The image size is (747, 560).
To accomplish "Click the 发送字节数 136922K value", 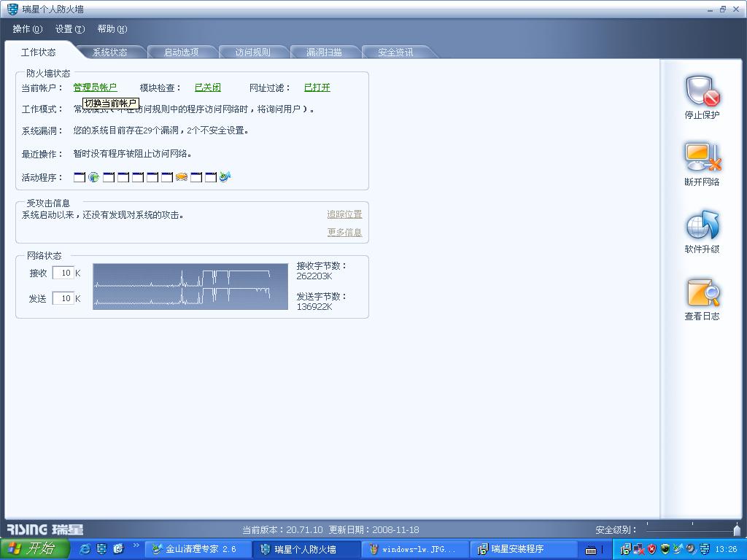I will (x=314, y=307).
